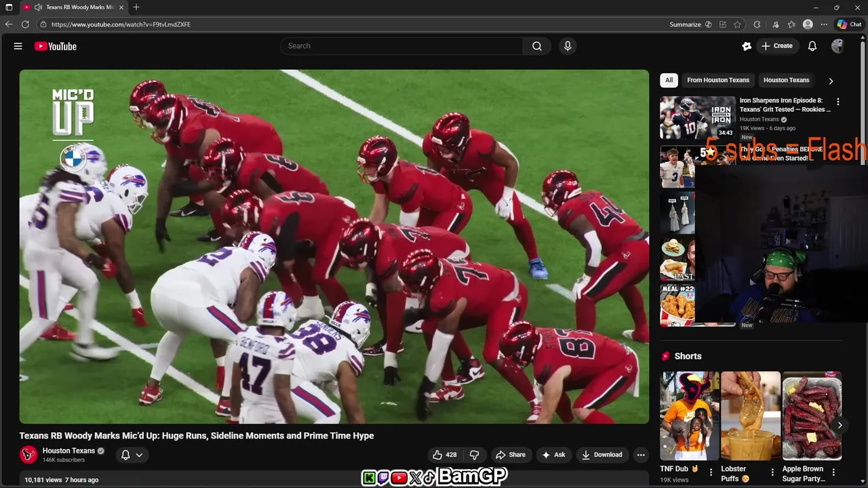Image resolution: width=868 pixels, height=488 pixels.
Task: Click the browser address bar URL
Action: (121, 24)
